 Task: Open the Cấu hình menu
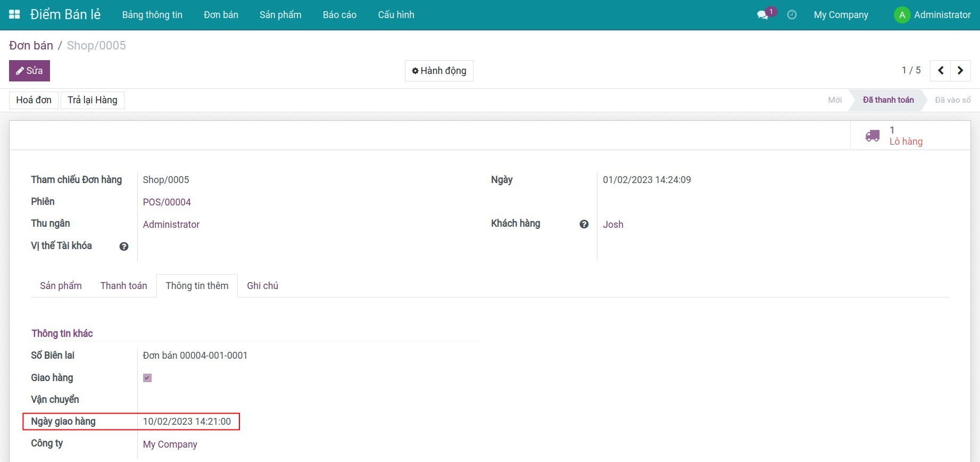[x=396, y=15]
